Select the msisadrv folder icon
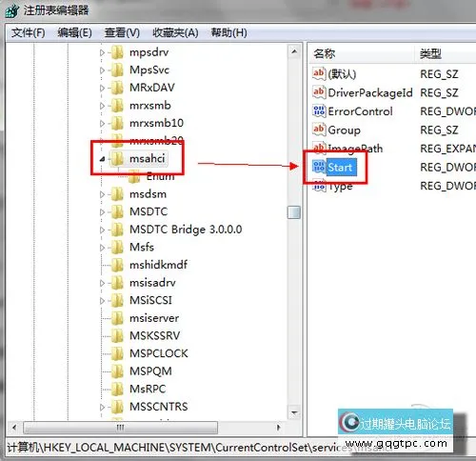476x461 pixels. (117, 283)
